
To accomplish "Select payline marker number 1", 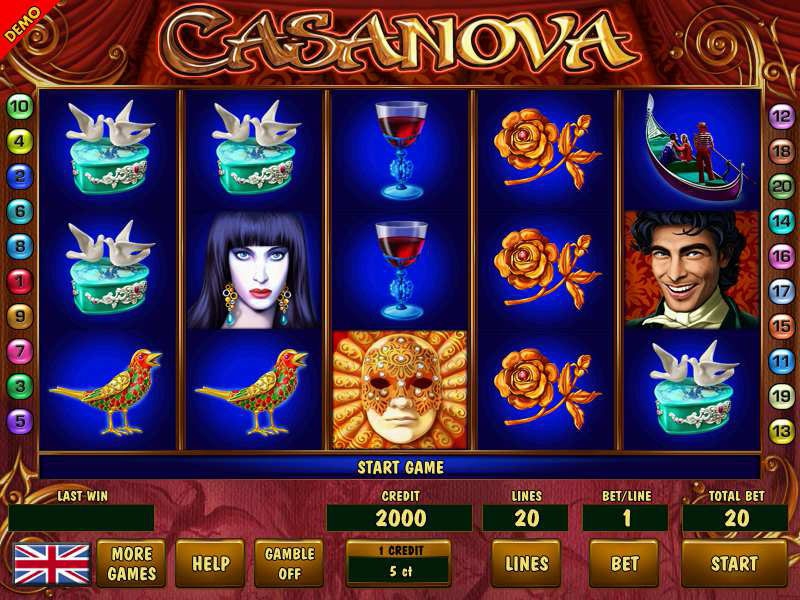I will tap(20, 281).
